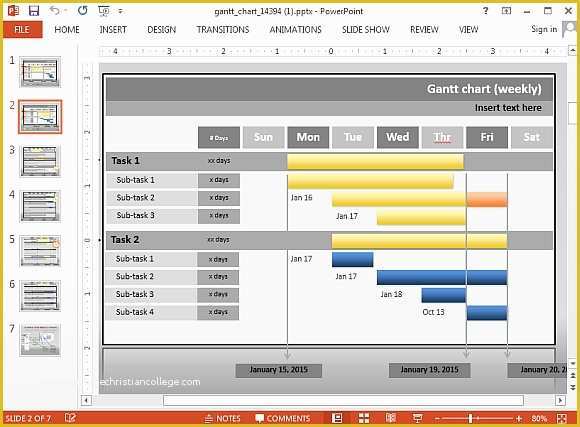Go to previous slide double-arrow button
Viewport: 580px width, 427px height.
tap(573, 376)
